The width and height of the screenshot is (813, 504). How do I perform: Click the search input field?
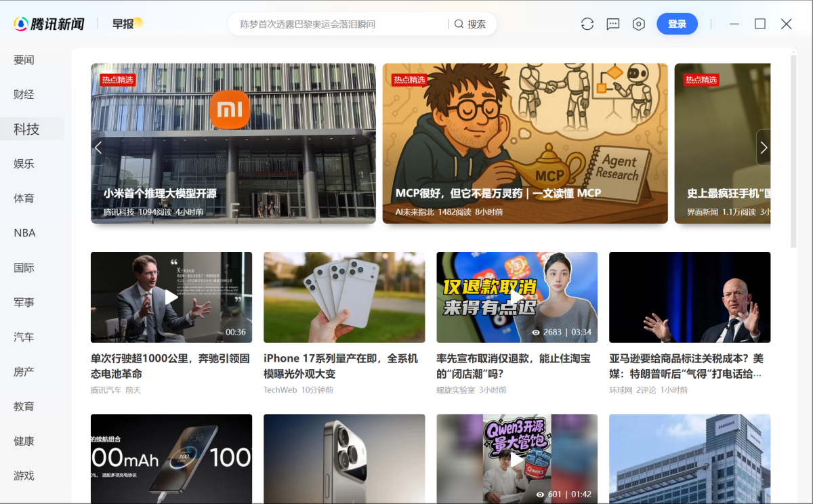coord(339,24)
